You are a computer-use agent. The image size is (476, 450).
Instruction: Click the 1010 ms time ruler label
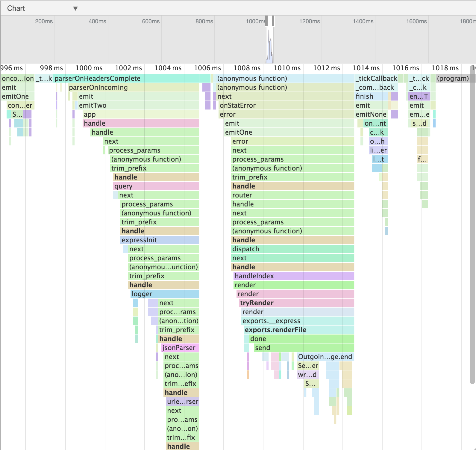pyautogui.click(x=287, y=68)
